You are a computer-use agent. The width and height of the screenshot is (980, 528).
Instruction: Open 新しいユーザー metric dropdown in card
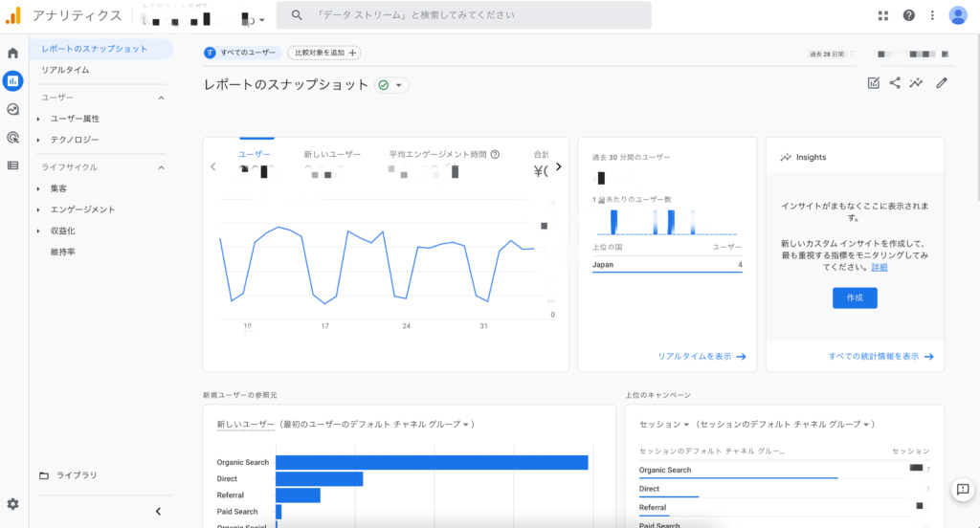pos(246,425)
